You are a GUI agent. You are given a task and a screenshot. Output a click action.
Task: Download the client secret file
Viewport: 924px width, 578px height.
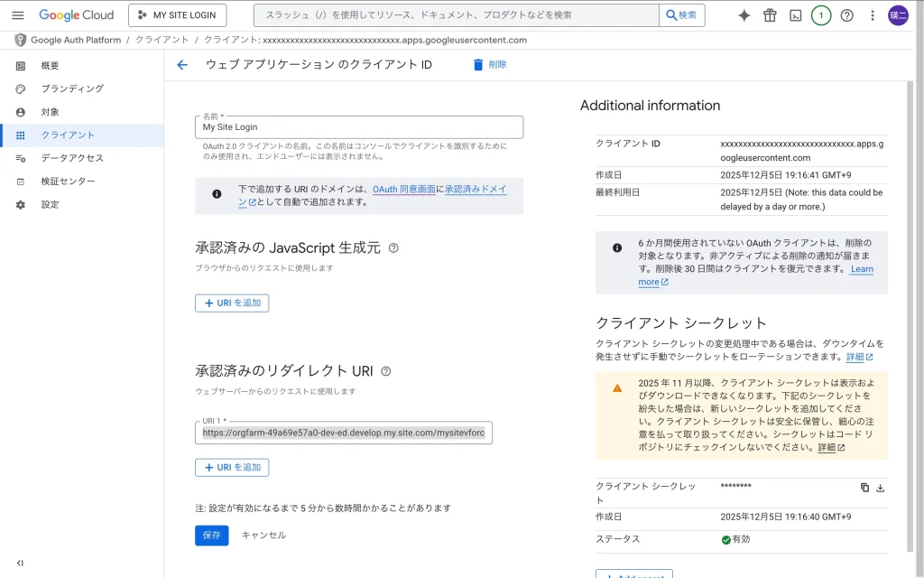coord(881,488)
